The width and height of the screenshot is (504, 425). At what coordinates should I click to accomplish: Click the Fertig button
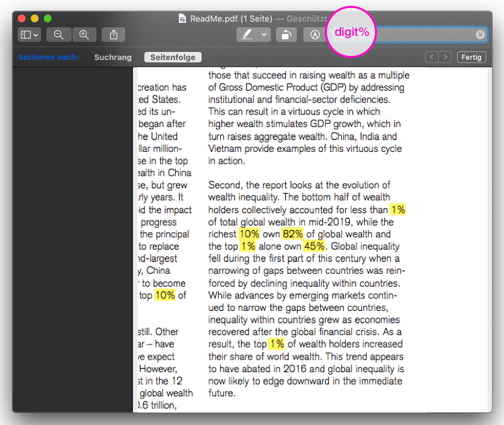pos(471,57)
